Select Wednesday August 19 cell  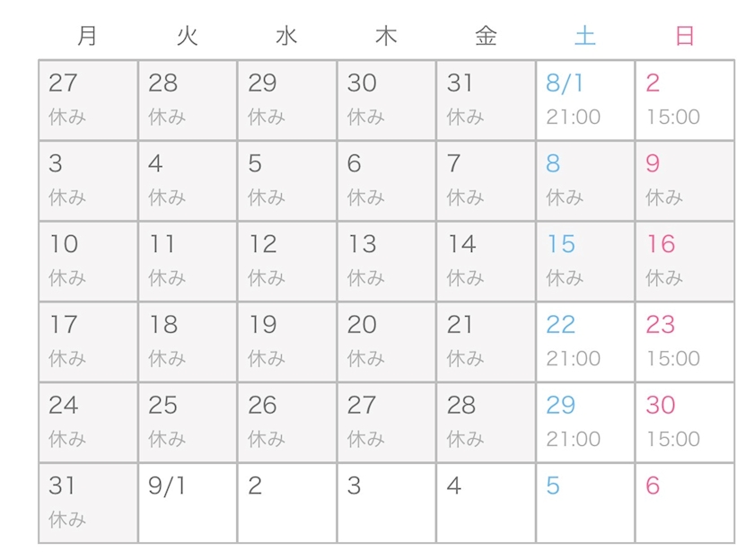[287, 342]
